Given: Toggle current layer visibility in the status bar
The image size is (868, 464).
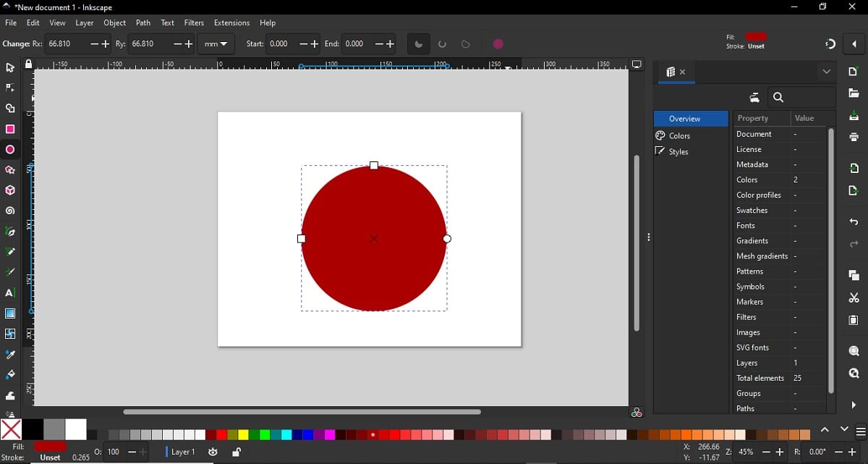Looking at the screenshot, I should click(x=213, y=452).
